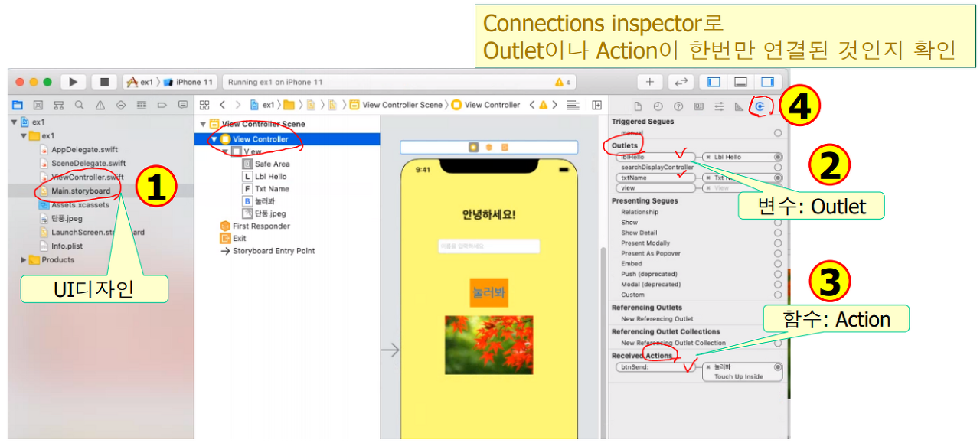980x443 pixels.
Task: Click searchDisplayController outlet circle
Action: (778, 167)
